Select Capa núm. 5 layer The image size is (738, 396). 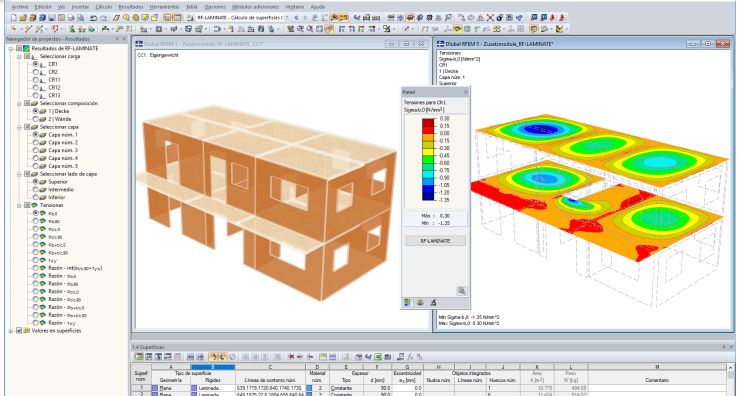[x=35, y=166]
